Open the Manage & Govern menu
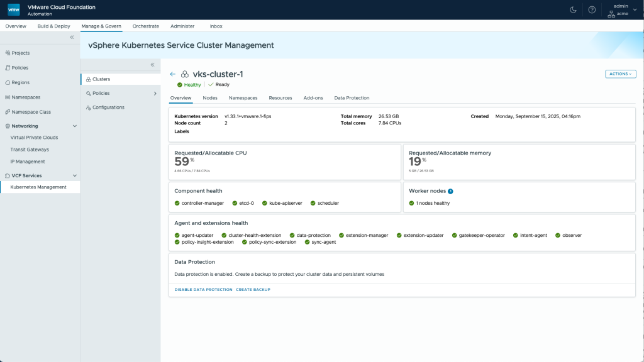Image resolution: width=644 pixels, height=362 pixels. (101, 26)
